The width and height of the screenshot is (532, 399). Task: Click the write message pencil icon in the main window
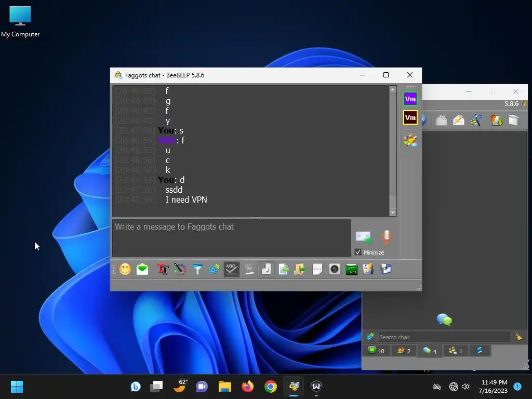pos(458,120)
